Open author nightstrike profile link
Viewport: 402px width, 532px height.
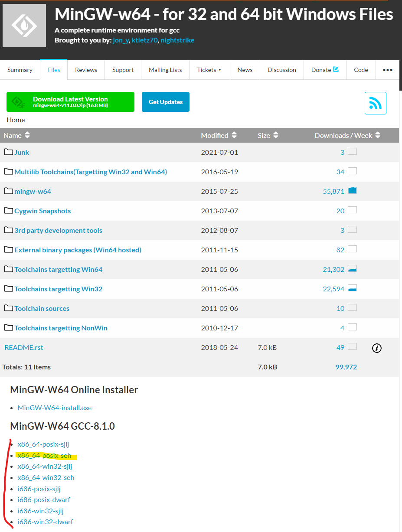pos(177,40)
